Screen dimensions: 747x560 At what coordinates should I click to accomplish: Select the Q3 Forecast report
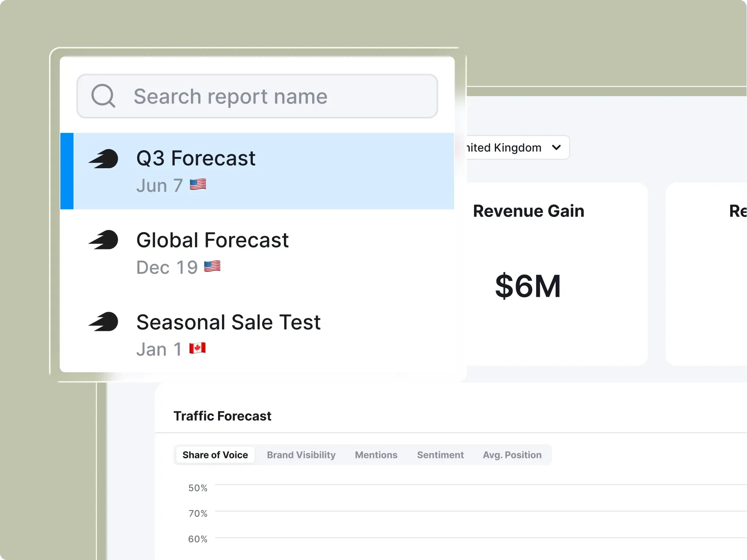click(x=257, y=171)
